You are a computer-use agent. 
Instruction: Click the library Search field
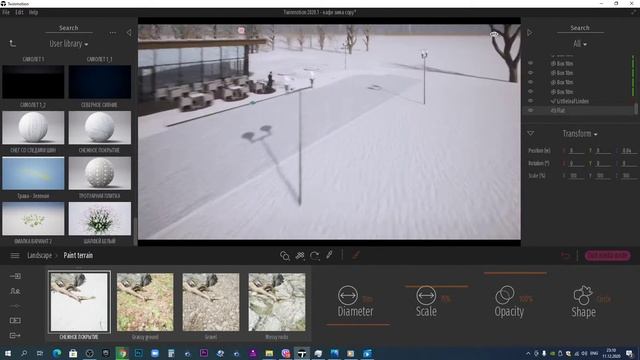(x=69, y=28)
